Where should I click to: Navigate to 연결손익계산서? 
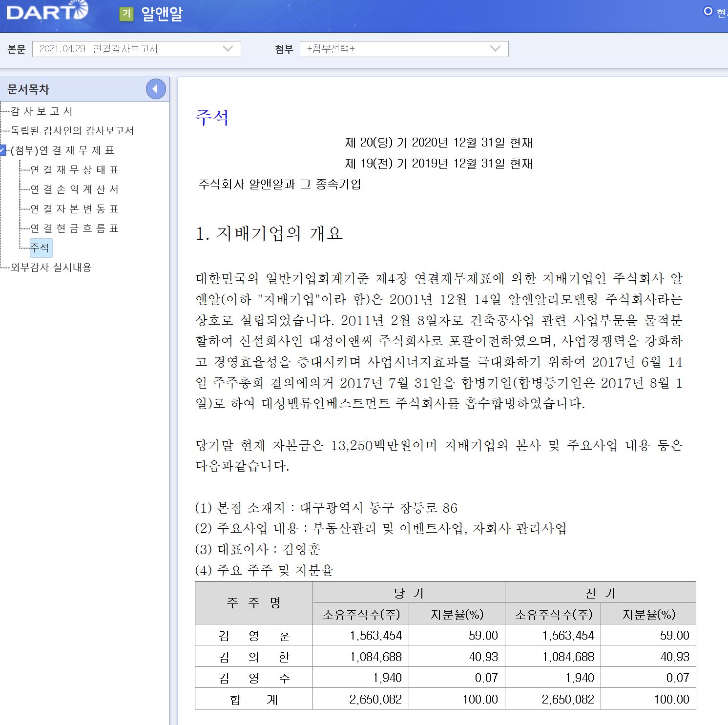[74, 189]
